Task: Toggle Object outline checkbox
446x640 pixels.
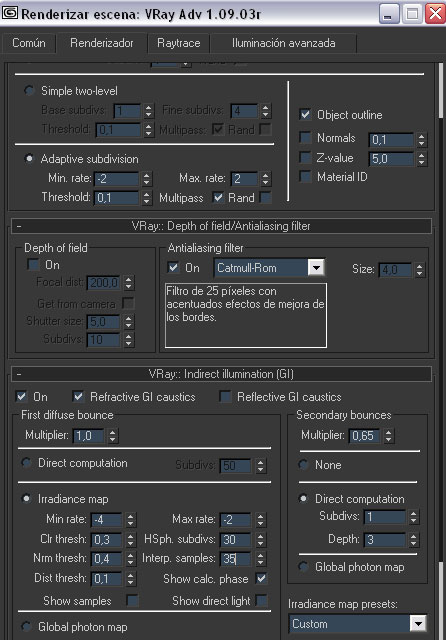Action: click(305, 114)
